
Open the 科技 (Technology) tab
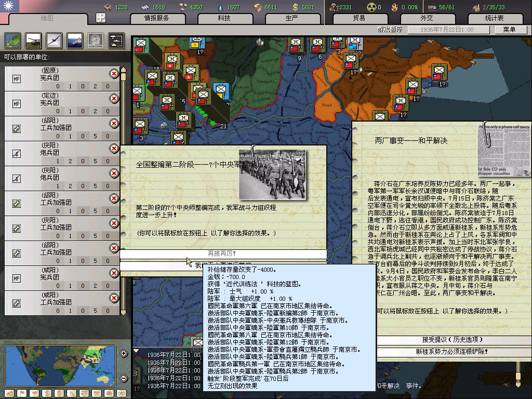(224, 18)
